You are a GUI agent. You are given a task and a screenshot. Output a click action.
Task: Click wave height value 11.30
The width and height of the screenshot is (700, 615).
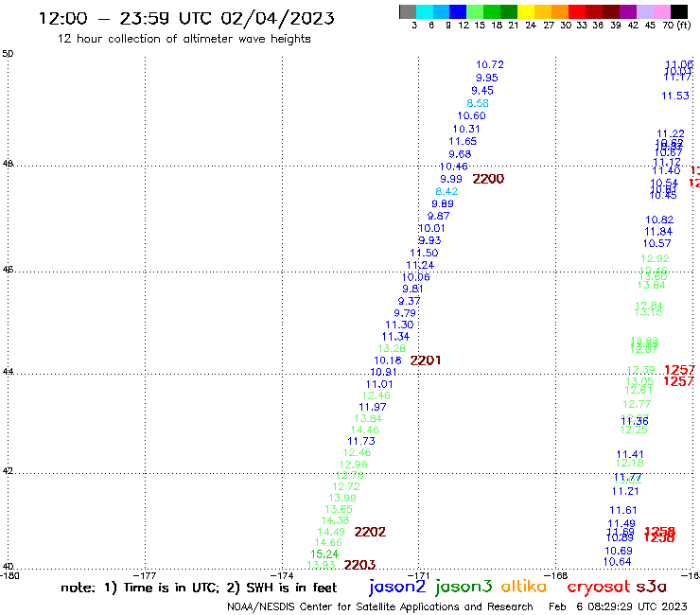(x=399, y=325)
